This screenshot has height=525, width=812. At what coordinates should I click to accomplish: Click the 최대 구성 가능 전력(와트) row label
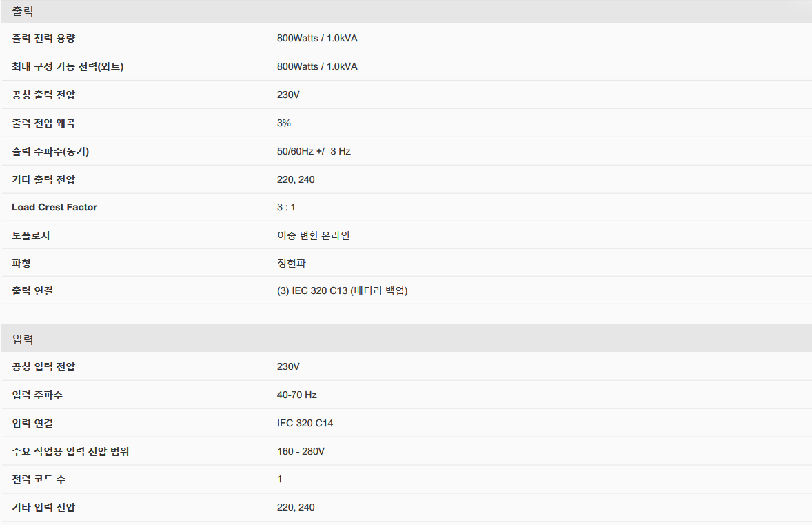click(x=68, y=67)
